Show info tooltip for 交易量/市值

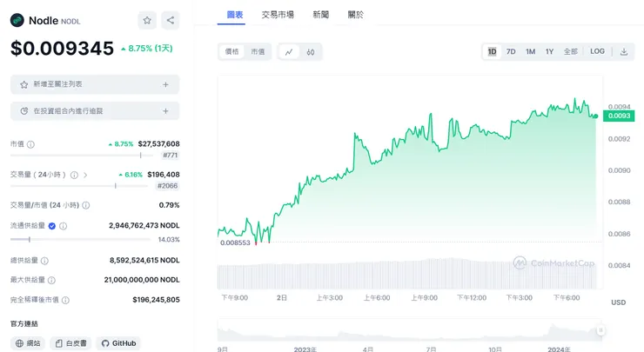point(86,205)
